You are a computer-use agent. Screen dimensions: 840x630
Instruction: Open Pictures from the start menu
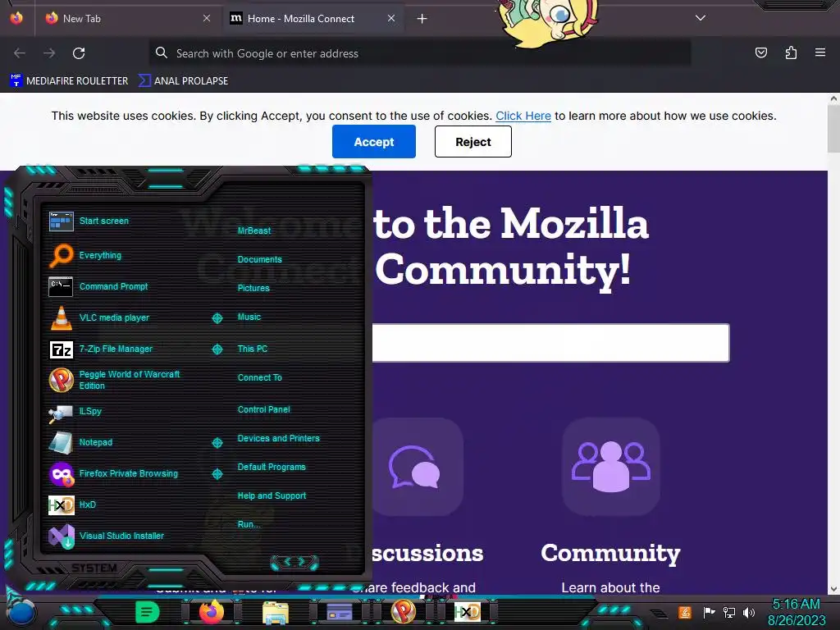[253, 288]
